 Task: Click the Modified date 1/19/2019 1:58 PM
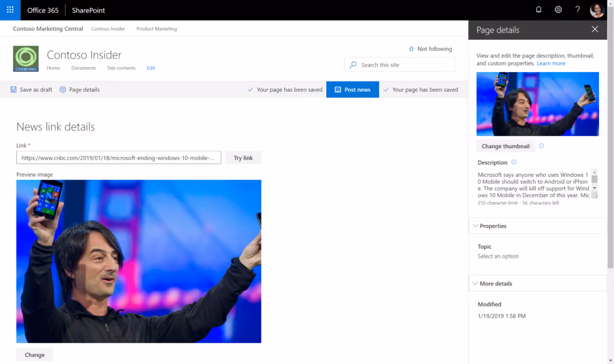click(502, 316)
